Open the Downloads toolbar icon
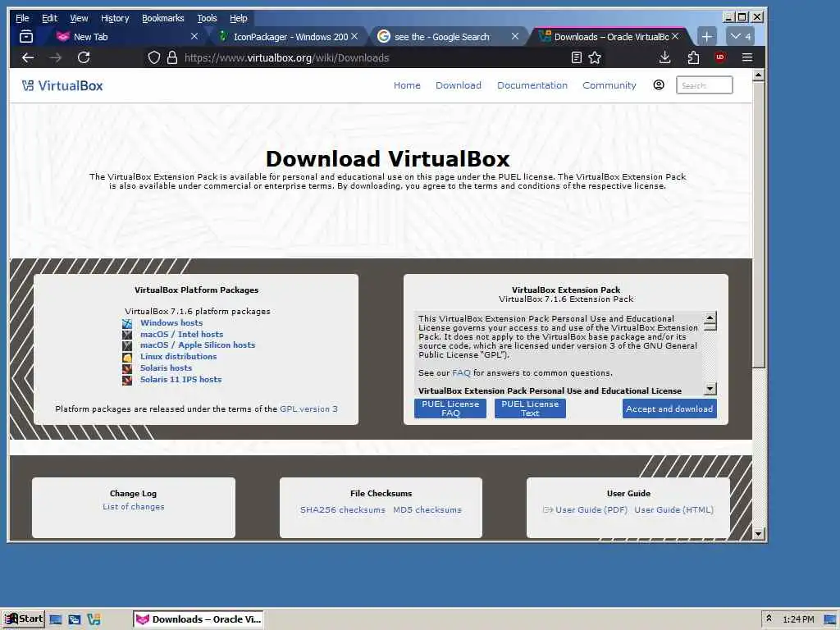Viewport: 840px width, 630px height. [664, 57]
